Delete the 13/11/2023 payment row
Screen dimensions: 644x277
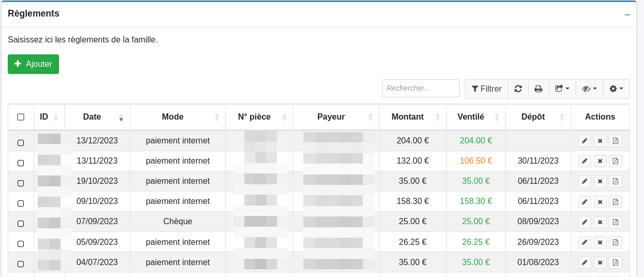[600, 161]
